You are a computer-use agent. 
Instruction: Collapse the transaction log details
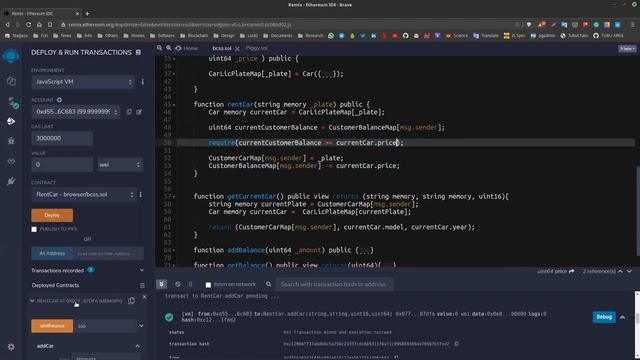point(622,317)
